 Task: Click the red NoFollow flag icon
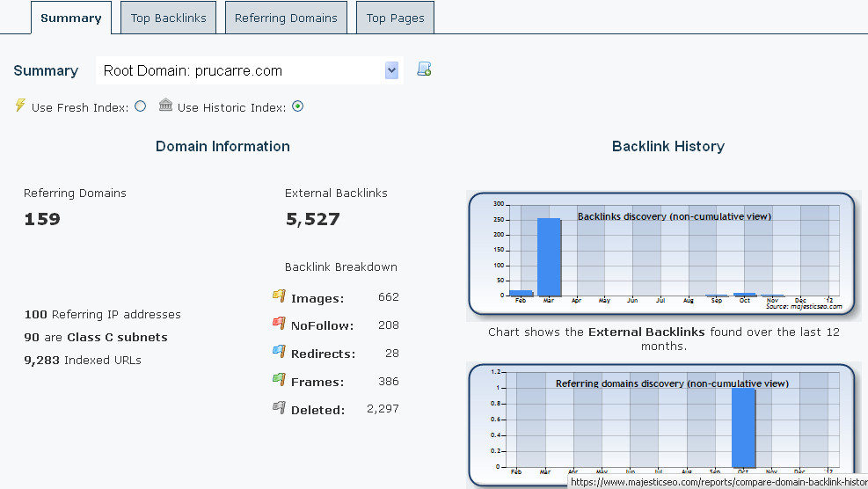279,324
